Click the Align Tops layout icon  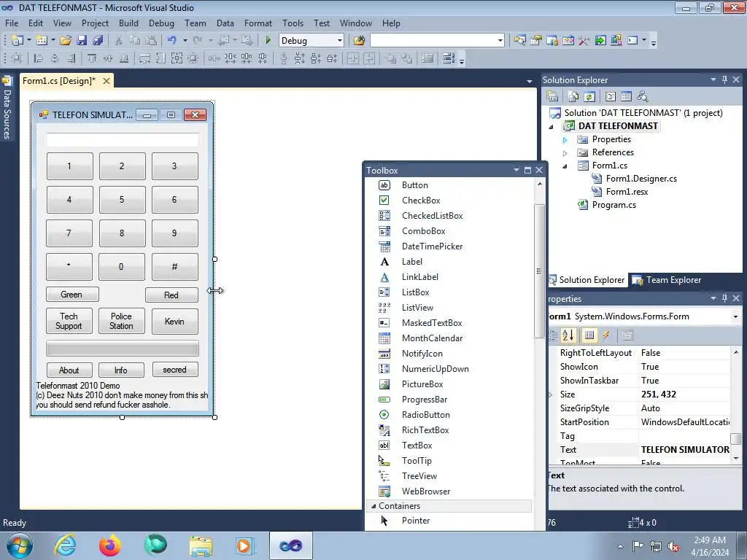click(92, 58)
